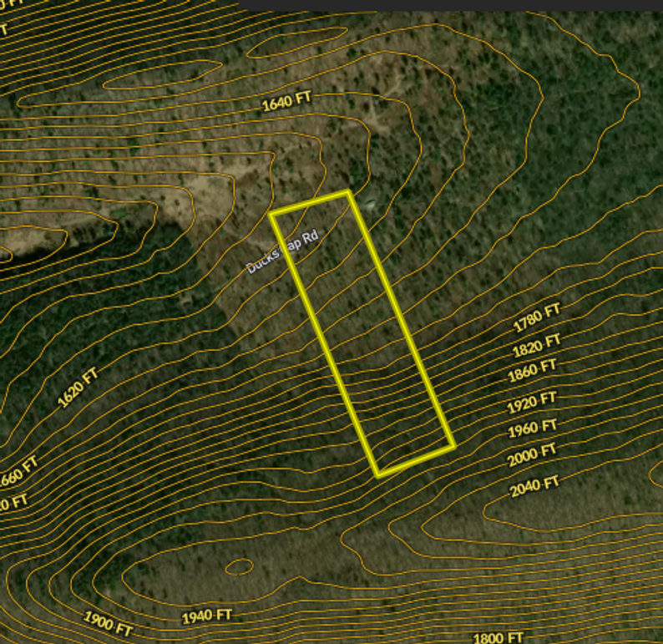Click the 1640 FT contour label

(x=286, y=102)
